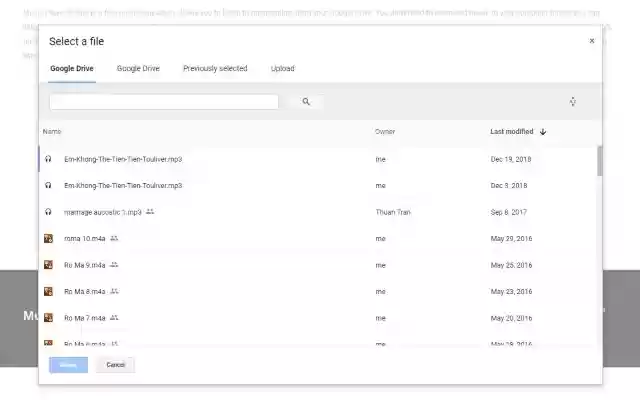Click shared people icon beside roma 10.m4a
This screenshot has width=640, height=400.
pos(114,238)
